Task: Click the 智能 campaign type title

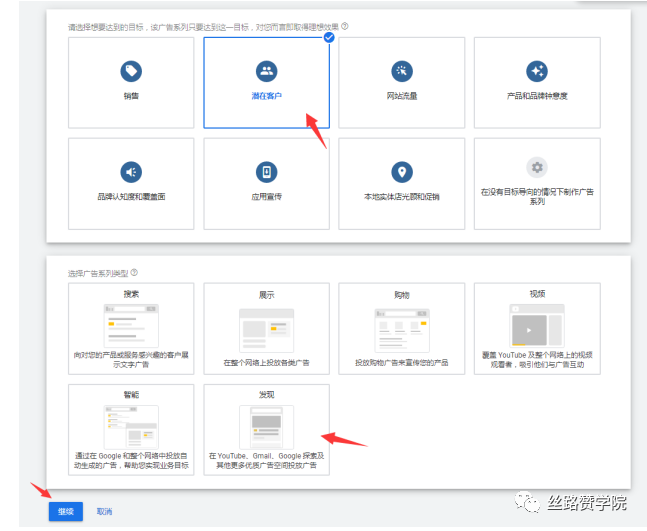Action: 131,395
